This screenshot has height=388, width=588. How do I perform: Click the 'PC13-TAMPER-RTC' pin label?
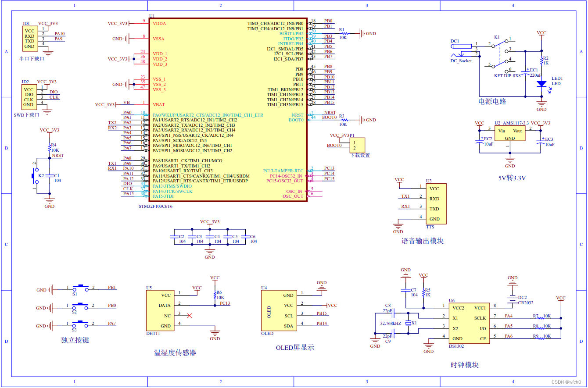coord(283,171)
